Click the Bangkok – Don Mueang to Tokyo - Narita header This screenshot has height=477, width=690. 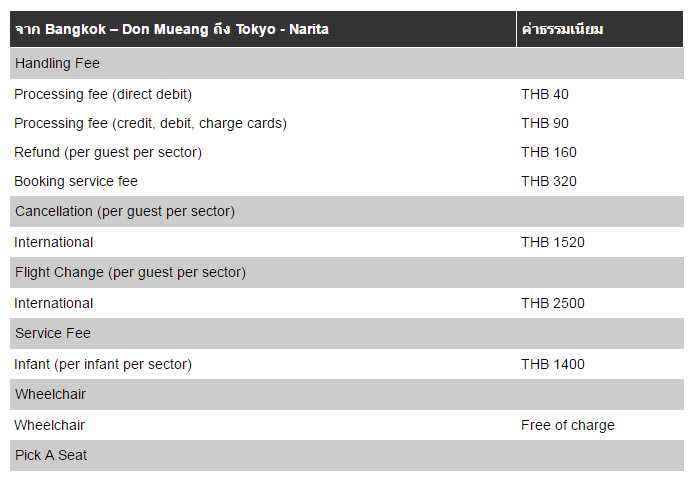tap(171, 29)
